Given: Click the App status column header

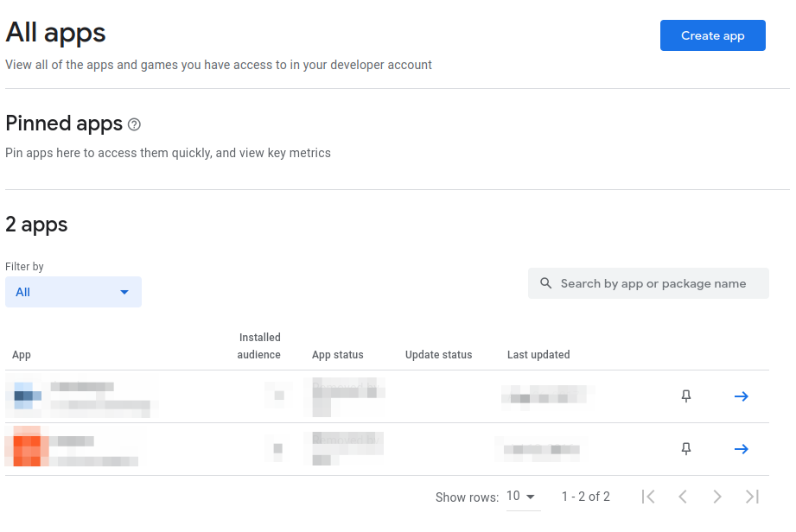Looking at the screenshot, I should tap(340, 354).
